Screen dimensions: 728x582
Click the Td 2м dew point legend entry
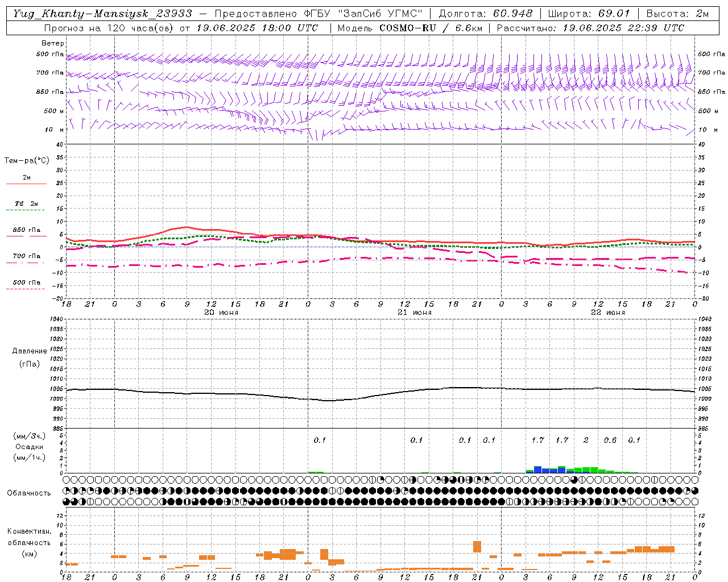(x=27, y=203)
